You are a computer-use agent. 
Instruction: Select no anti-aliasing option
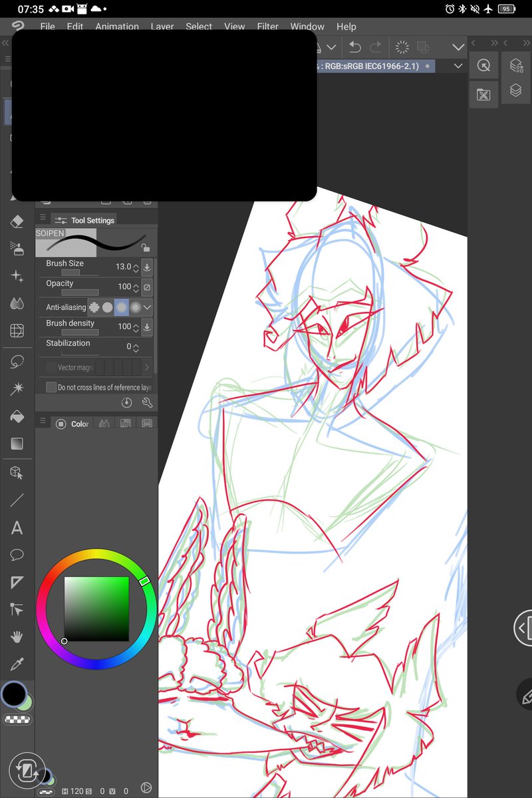point(94,307)
